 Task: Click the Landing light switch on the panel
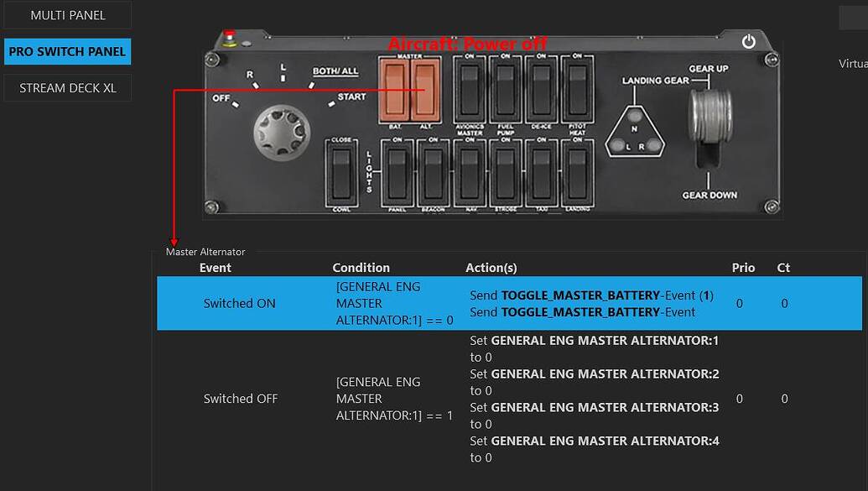coord(577,174)
